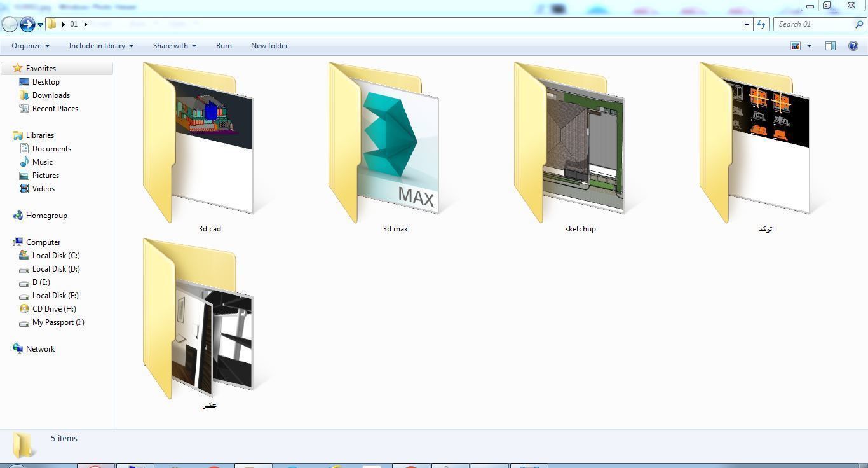The image size is (868, 468).
Task: Select Homegroup in the sidebar
Action: [x=46, y=216]
